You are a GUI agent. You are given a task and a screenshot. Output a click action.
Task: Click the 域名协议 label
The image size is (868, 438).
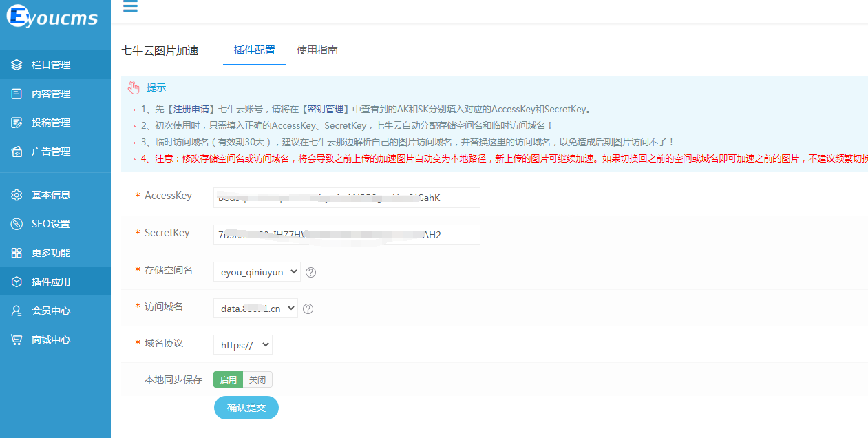point(164,343)
